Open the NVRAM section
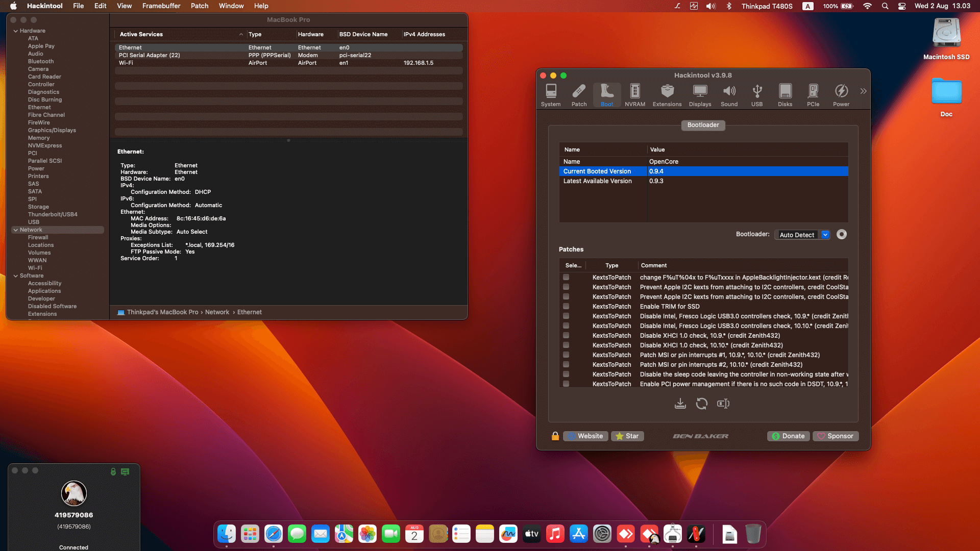This screenshot has width=980, height=551. pos(635,95)
